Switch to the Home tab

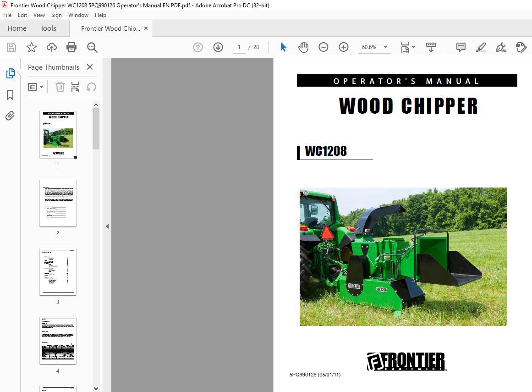(17, 28)
